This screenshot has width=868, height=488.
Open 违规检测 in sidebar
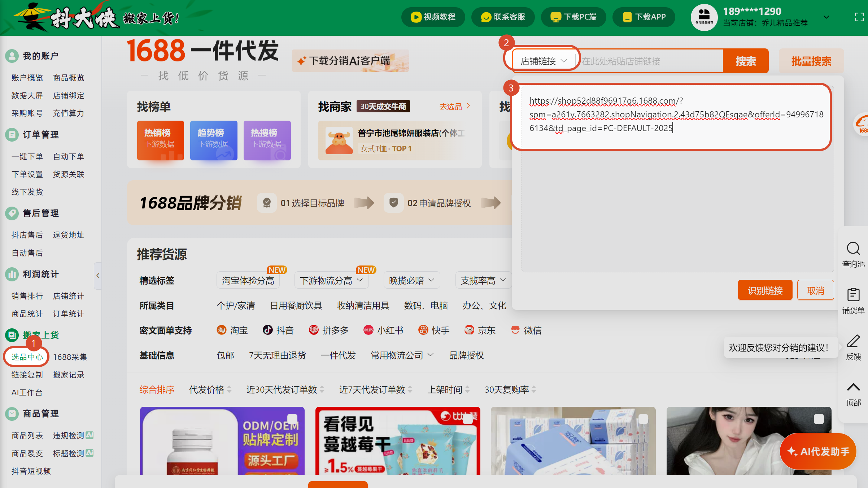click(73, 435)
